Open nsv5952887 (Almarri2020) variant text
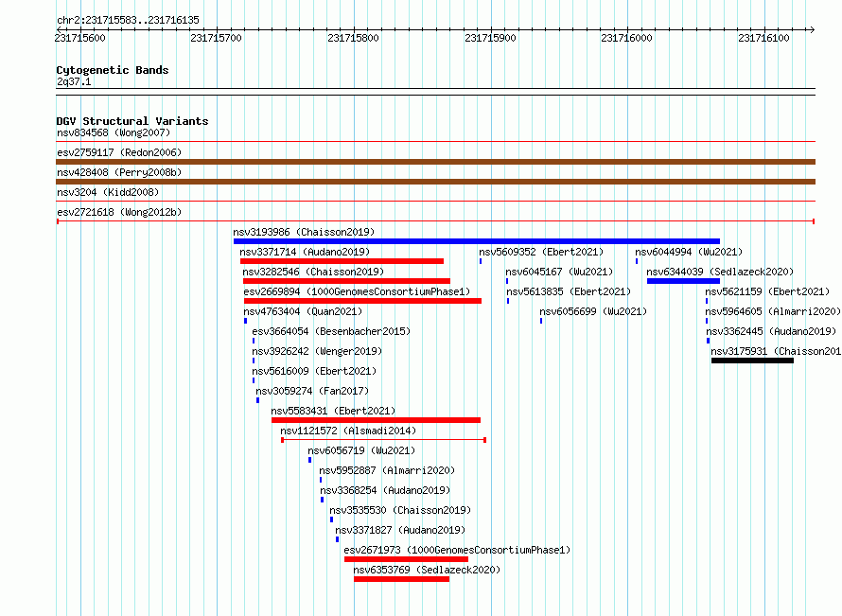The image size is (842, 616). point(387,470)
